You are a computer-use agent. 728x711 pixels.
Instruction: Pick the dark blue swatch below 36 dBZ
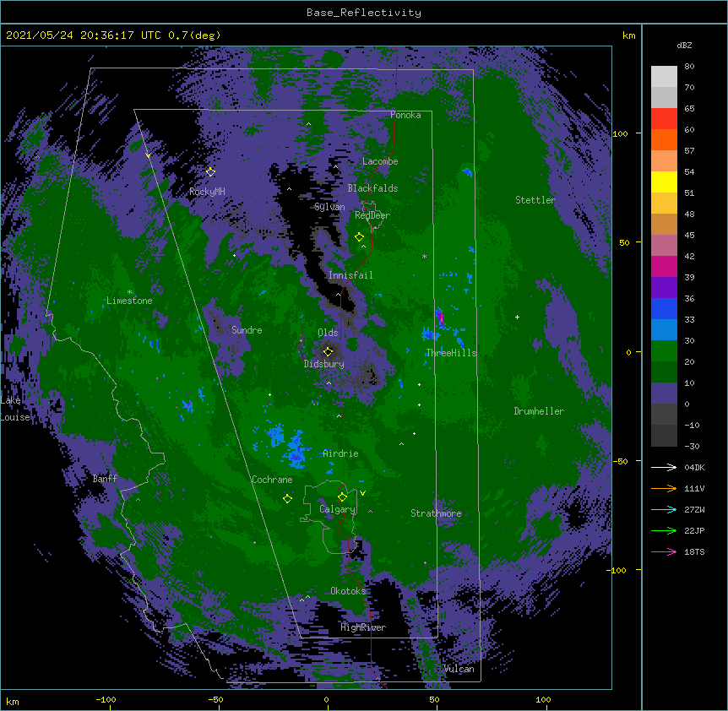click(x=664, y=308)
